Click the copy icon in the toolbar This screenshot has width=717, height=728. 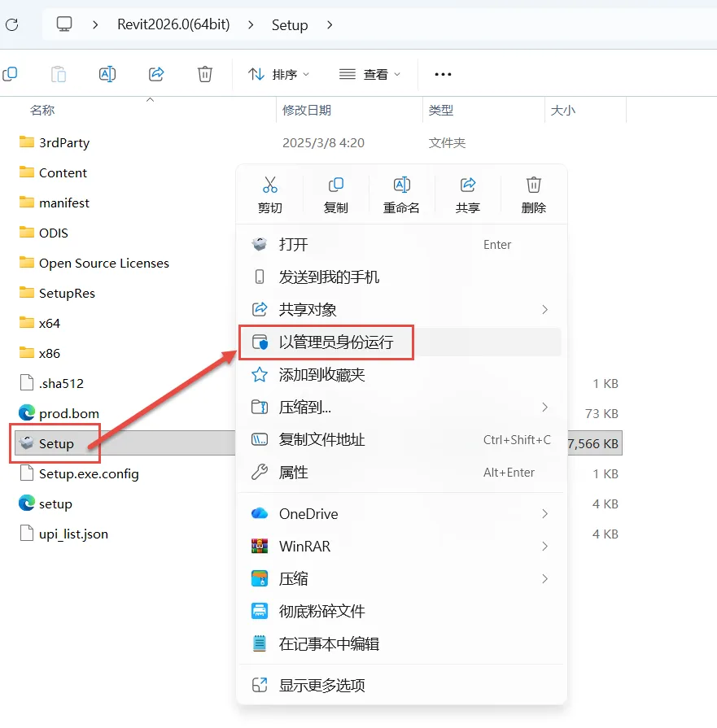[10, 74]
